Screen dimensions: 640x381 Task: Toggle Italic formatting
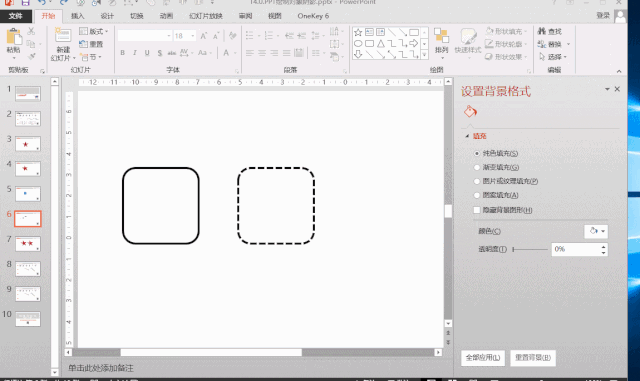coord(135,53)
